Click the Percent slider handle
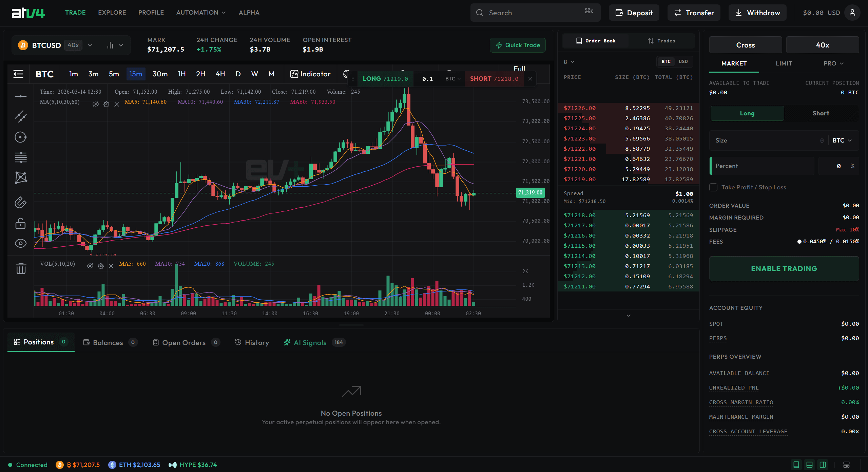868x472 pixels. coord(711,166)
